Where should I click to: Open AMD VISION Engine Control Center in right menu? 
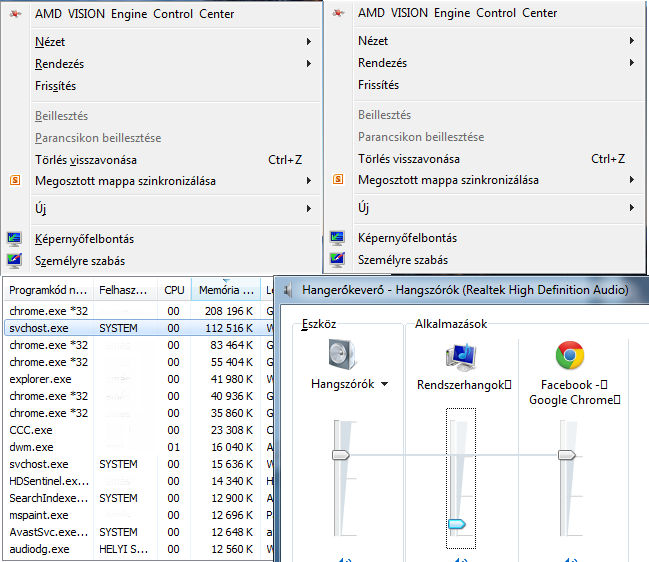tap(457, 13)
